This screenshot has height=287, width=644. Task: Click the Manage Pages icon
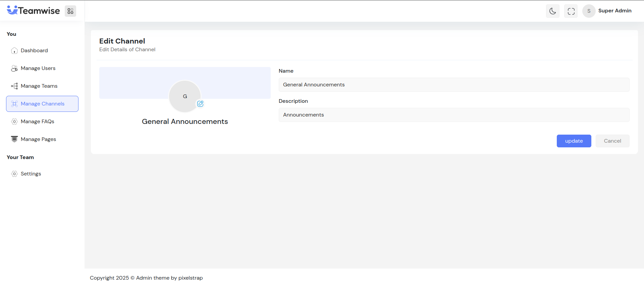(x=14, y=139)
